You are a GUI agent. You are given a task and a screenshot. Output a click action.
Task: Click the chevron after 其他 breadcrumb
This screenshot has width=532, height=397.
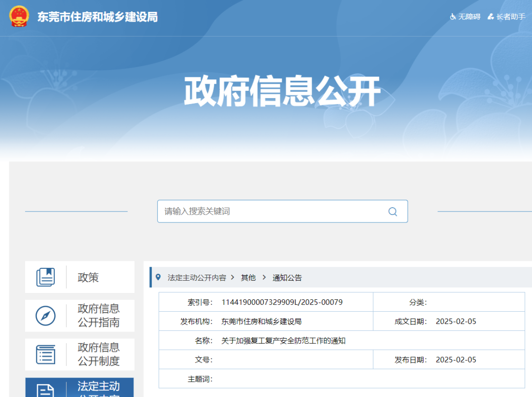(264, 278)
